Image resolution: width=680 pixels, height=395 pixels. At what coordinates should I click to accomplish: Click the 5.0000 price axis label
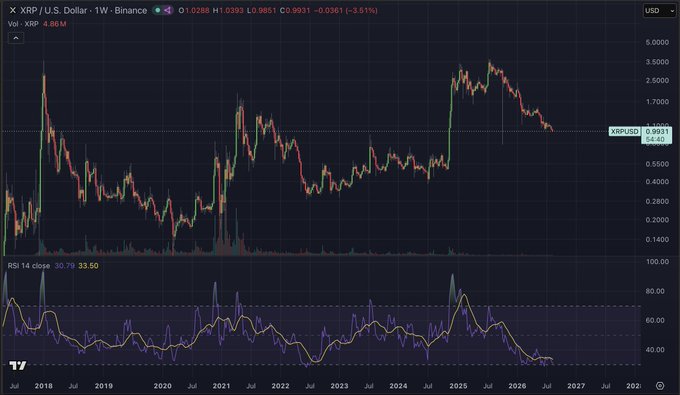point(657,42)
